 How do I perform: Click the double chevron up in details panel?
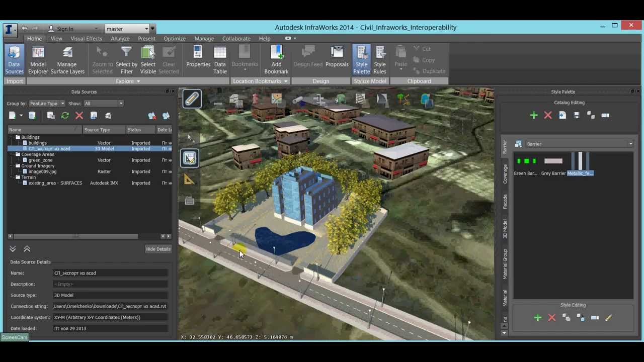(27, 249)
